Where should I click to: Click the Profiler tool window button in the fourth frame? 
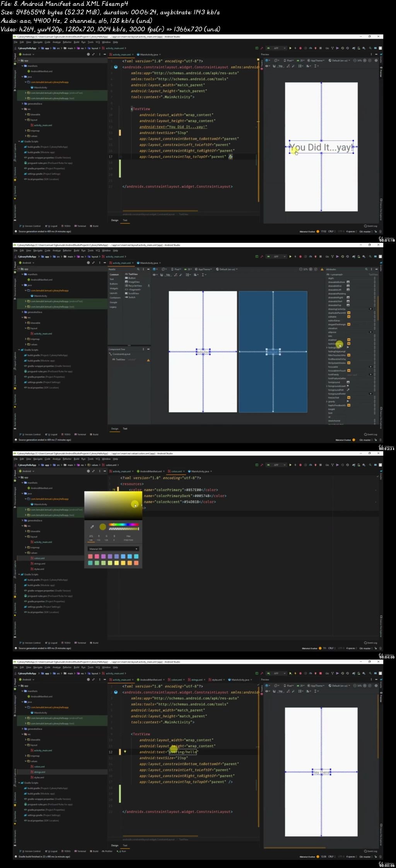click(107, 851)
